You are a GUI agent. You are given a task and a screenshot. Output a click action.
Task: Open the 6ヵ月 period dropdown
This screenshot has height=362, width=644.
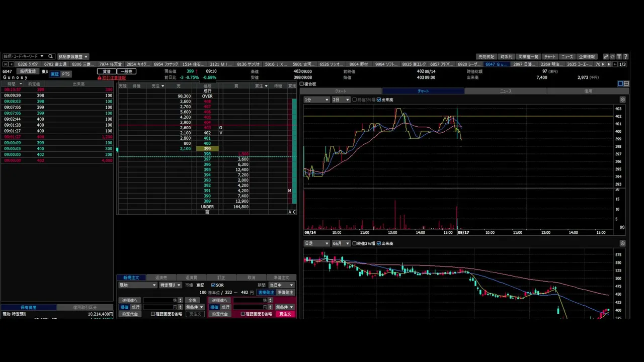coord(341,243)
